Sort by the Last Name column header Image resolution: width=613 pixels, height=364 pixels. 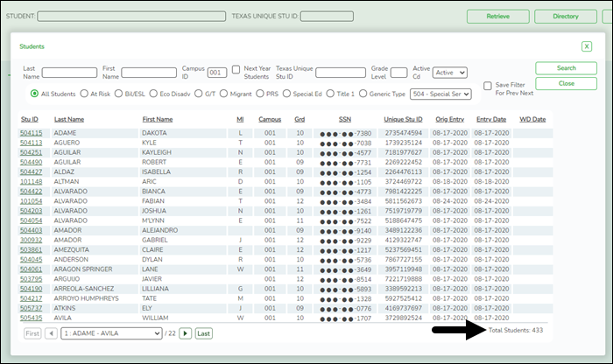pyautogui.click(x=68, y=118)
